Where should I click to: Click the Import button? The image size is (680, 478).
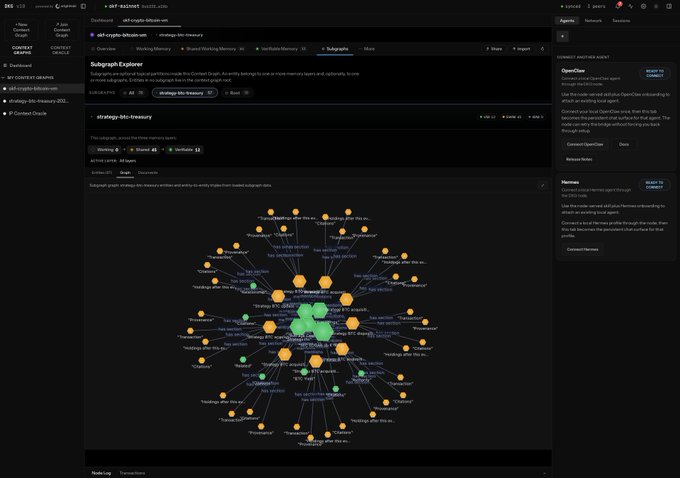click(x=521, y=49)
